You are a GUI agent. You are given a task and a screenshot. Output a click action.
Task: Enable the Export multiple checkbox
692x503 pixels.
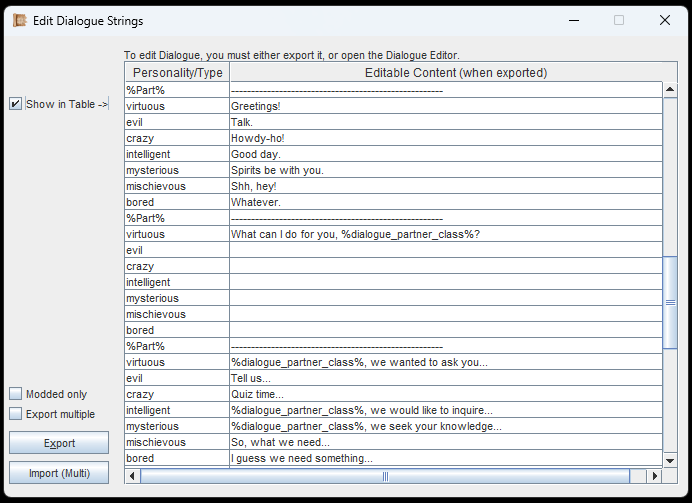[x=15, y=414]
